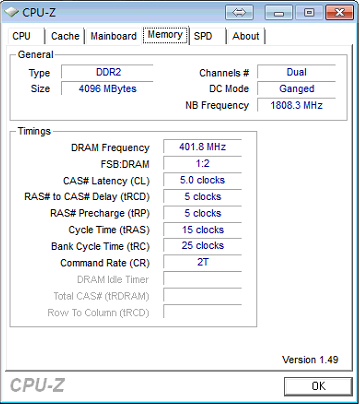This screenshot has width=360, height=404.
Task: Click the greyed 'Row To Column (tRCD)' label
Action: [x=98, y=313]
